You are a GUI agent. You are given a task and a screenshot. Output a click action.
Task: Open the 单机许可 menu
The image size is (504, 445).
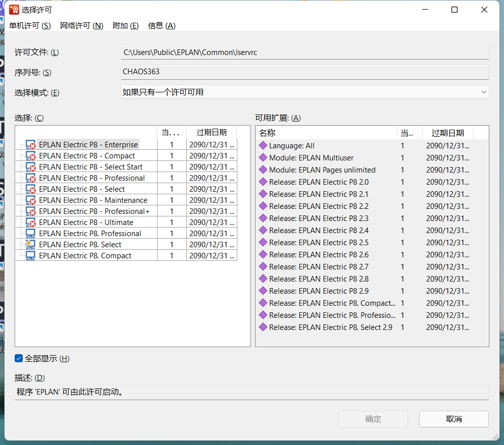tap(30, 26)
